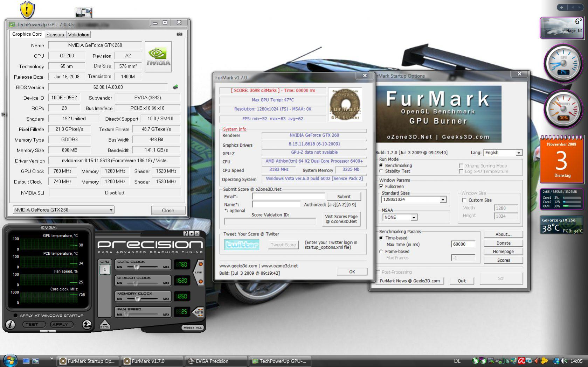Click the desktop image shortcut icon above GPU-Z
The width and height of the screenshot is (588, 367).
click(x=84, y=13)
